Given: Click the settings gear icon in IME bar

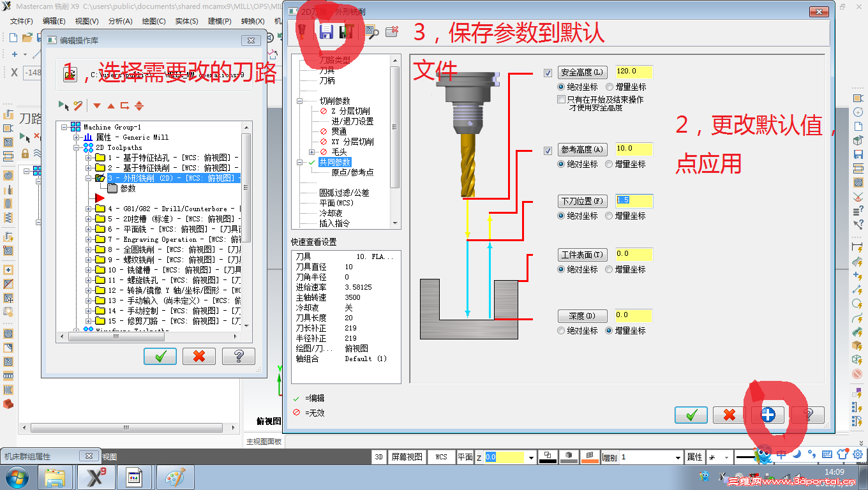Looking at the screenshot, I should tap(858, 454).
